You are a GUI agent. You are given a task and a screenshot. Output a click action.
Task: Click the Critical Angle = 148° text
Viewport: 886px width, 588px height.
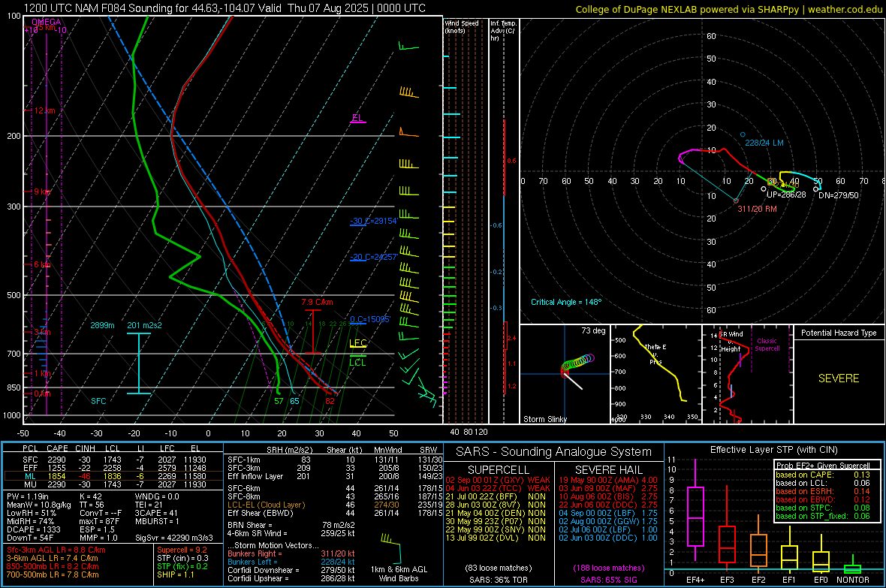tap(566, 303)
